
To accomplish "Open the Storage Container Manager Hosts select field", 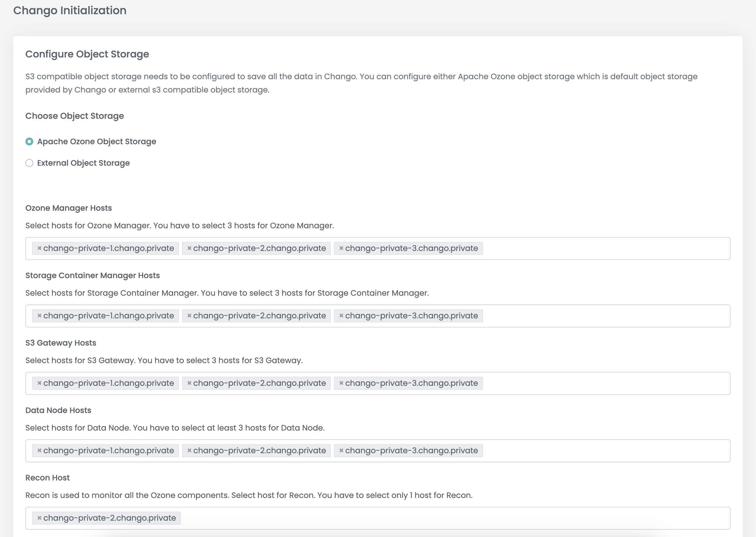I will 378,316.
